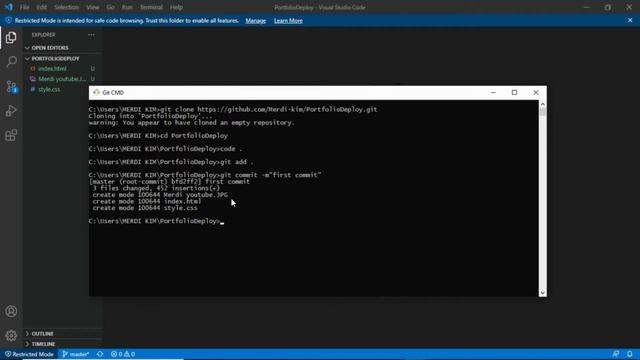Screen dimensions: 640x360
Task: Open errors and warnings count in status bar
Action: coord(123,354)
